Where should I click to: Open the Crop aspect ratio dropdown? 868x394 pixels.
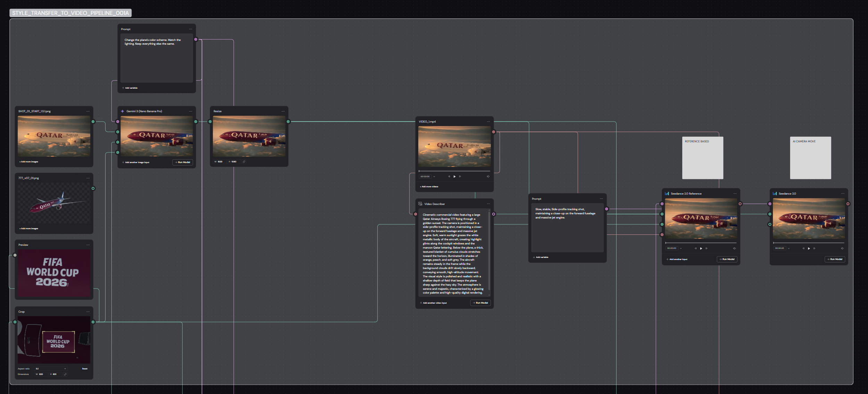pyautogui.click(x=50, y=369)
